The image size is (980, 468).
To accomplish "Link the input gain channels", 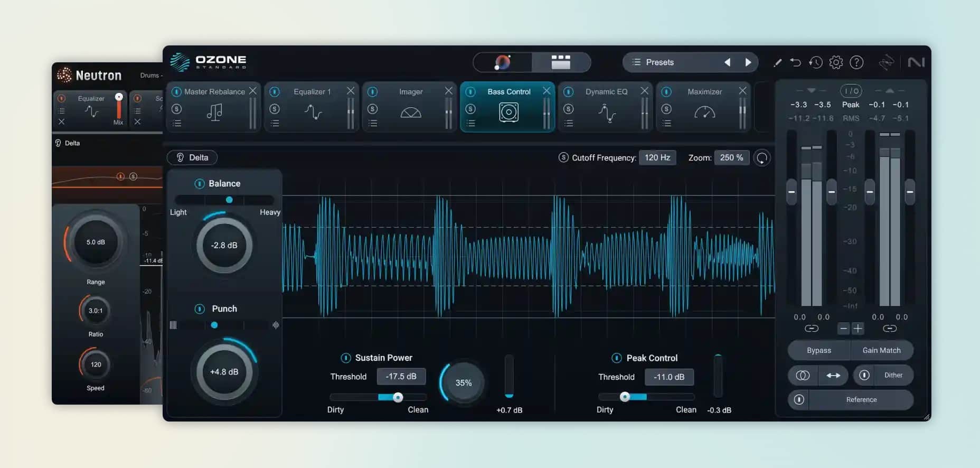I will (x=812, y=329).
